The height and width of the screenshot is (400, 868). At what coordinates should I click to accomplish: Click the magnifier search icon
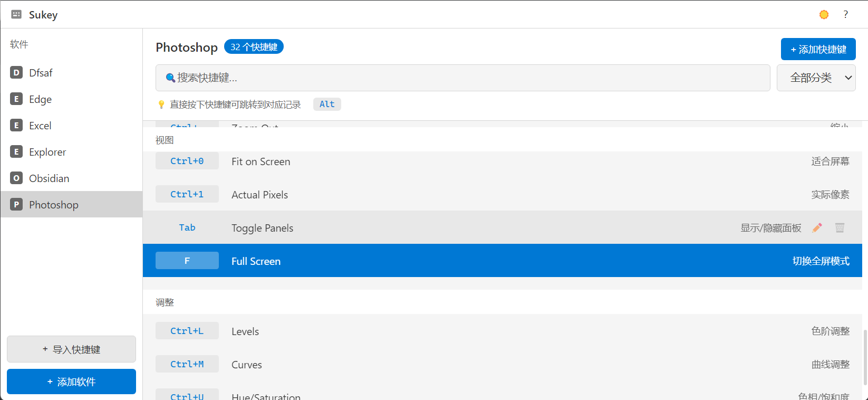pos(170,78)
